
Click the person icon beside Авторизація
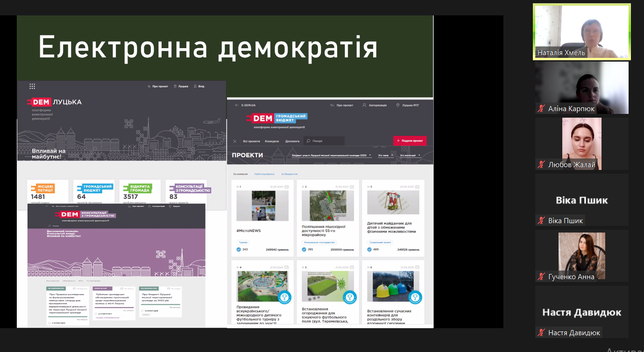[364, 105]
